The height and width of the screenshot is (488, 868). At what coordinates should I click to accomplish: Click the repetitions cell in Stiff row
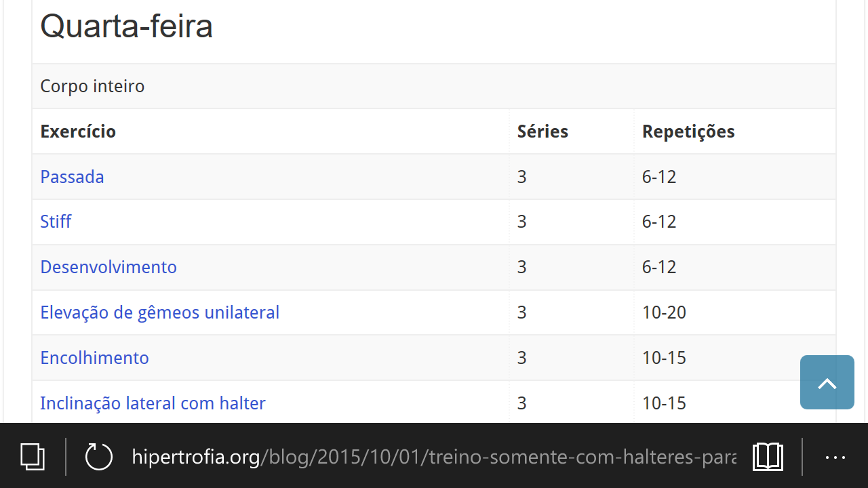point(659,222)
